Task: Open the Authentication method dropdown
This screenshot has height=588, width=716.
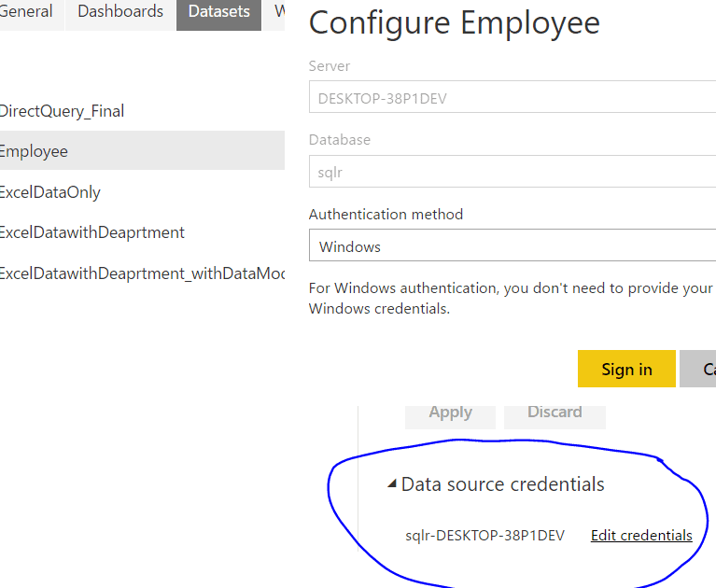Action: point(512,247)
